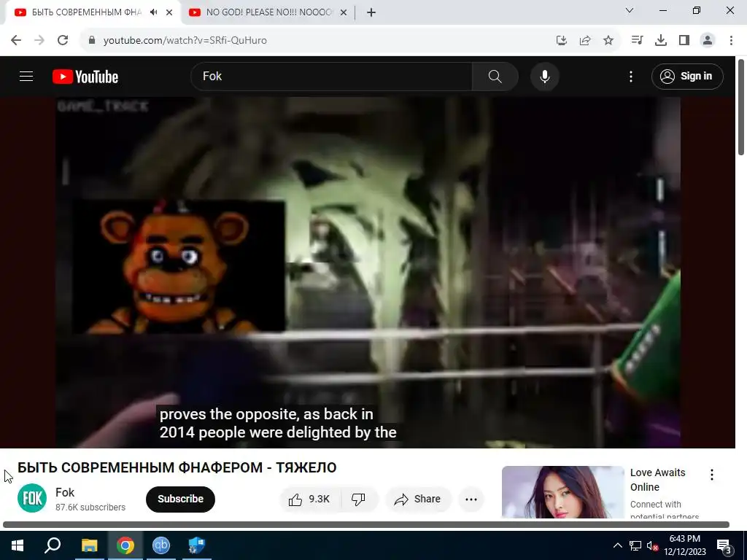Image resolution: width=747 pixels, height=560 pixels.
Task: Click the Chrome taskbar icon
Action: pos(125,545)
